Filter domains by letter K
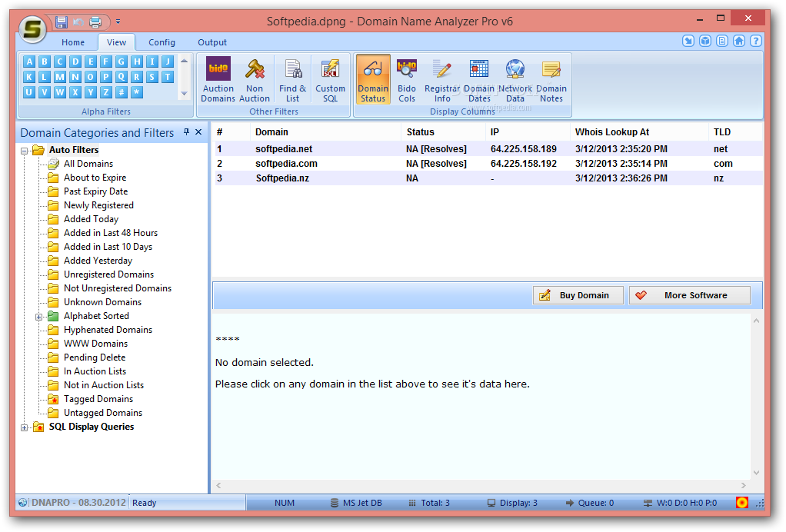This screenshot has width=786, height=532. pyautogui.click(x=29, y=77)
